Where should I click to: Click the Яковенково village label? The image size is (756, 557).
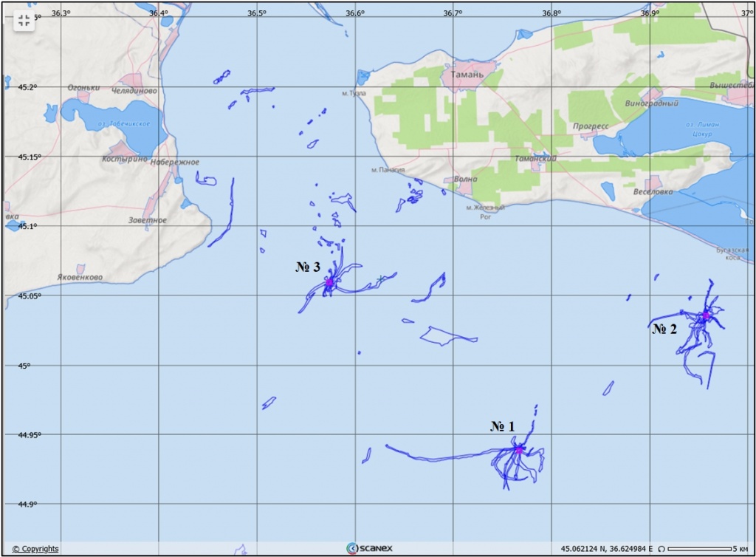pos(80,278)
